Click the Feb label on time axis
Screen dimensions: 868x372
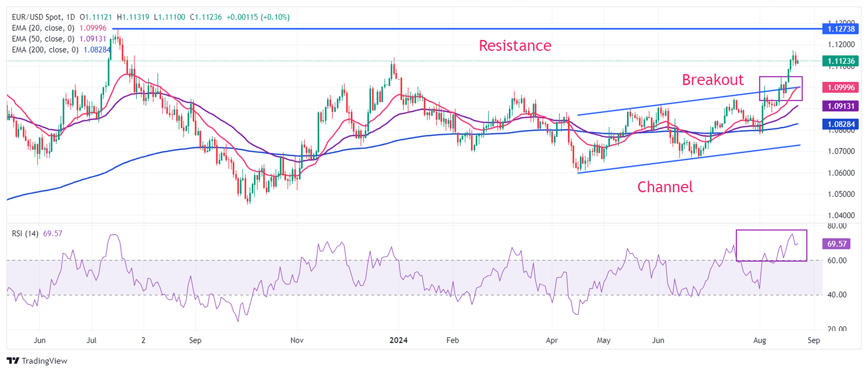click(452, 341)
